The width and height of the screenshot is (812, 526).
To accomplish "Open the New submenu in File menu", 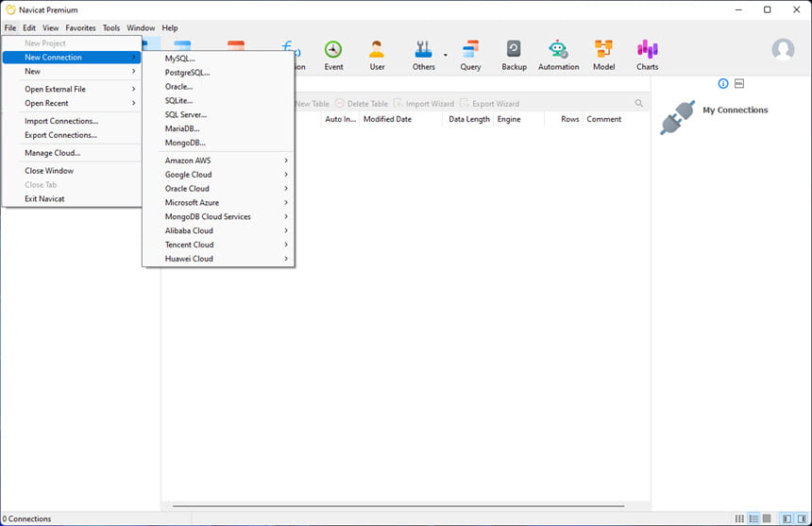I will (72, 72).
